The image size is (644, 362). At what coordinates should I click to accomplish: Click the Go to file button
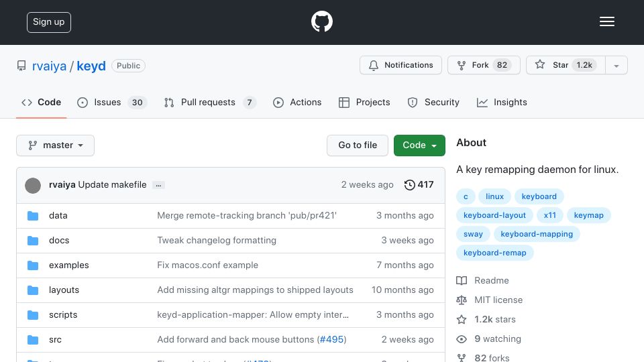[358, 145]
